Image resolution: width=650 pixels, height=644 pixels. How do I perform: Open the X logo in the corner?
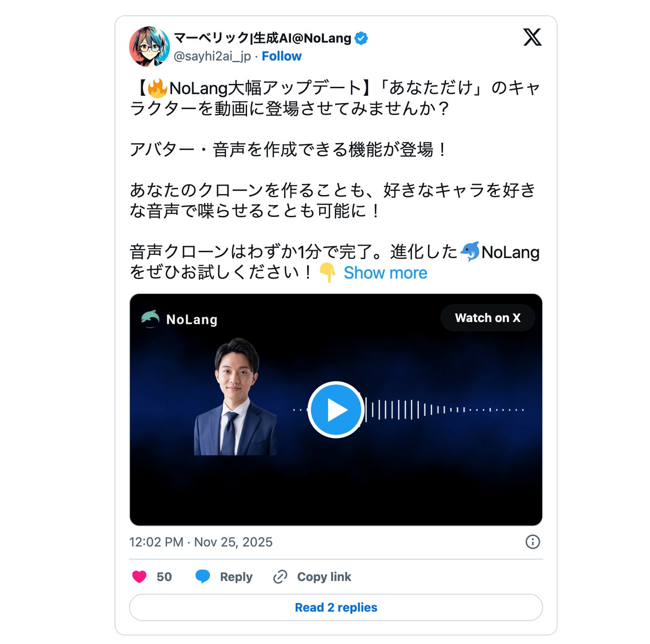(532, 37)
